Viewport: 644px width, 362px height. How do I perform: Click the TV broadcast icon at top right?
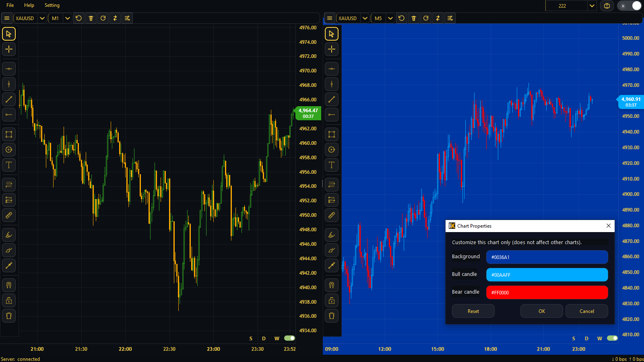607,6
